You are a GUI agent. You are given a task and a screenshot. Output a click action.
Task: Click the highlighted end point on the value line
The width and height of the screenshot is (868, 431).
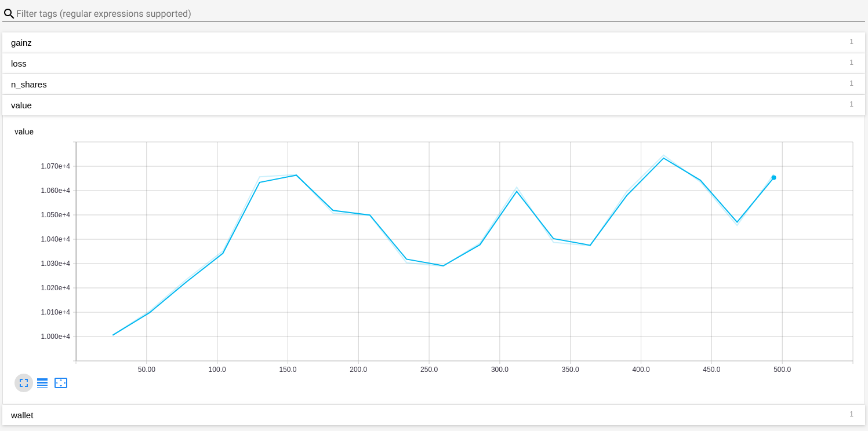773,177
